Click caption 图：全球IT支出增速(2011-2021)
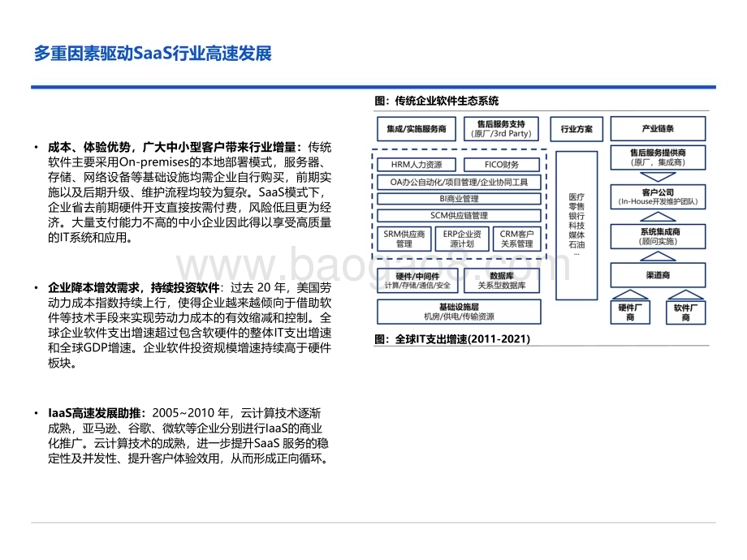Viewport: 747px width, 560px height. pyautogui.click(x=452, y=339)
